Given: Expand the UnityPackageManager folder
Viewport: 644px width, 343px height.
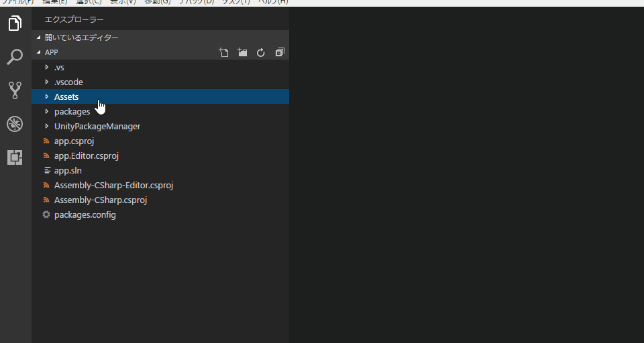Looking at the screenshot, I should [x=160, y=127].
